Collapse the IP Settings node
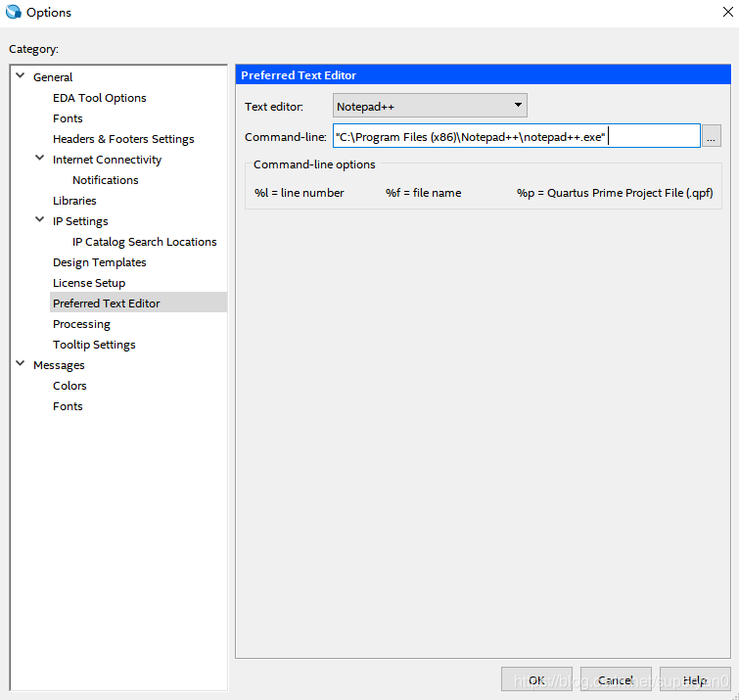 click(x=40, y=219)
